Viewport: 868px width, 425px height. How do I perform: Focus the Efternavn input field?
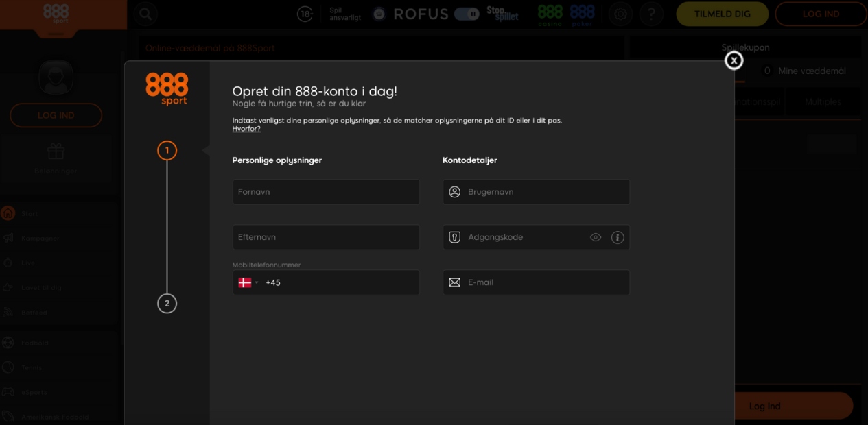326,237
